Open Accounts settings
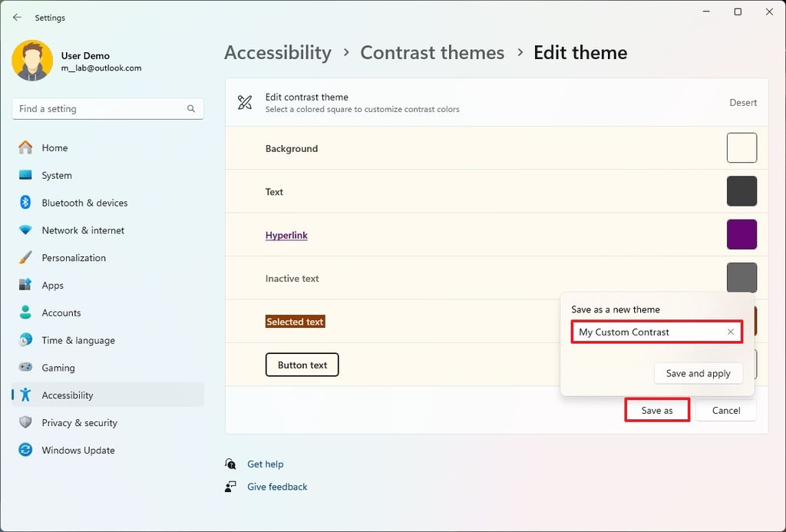786x532 pixels. click(61, 312)
